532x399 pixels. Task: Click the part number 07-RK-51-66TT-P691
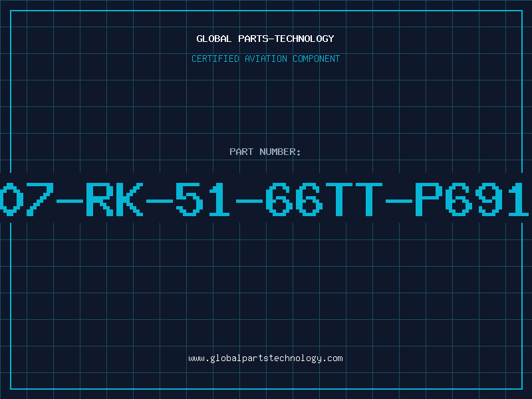click(264, 199)
